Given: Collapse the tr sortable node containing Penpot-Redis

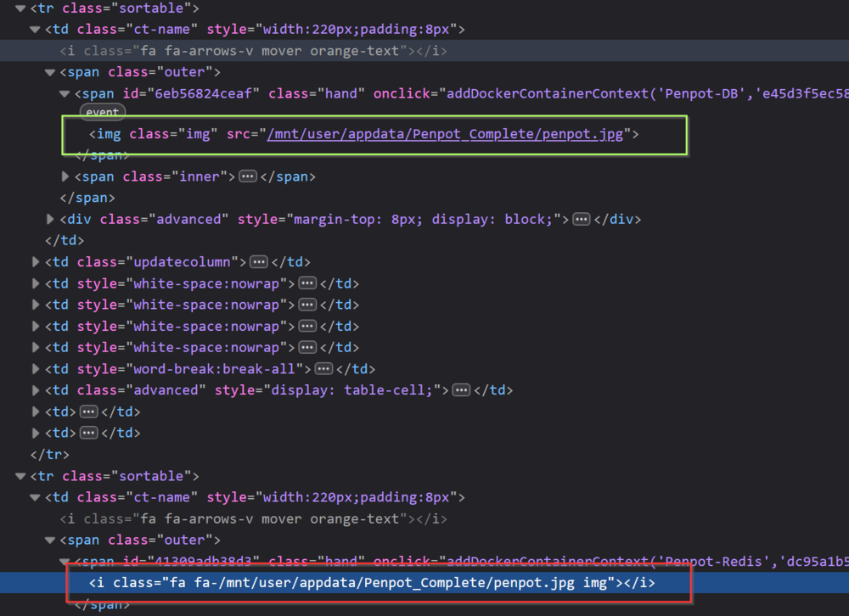Looking at the screenshot, I should (20, 476).
